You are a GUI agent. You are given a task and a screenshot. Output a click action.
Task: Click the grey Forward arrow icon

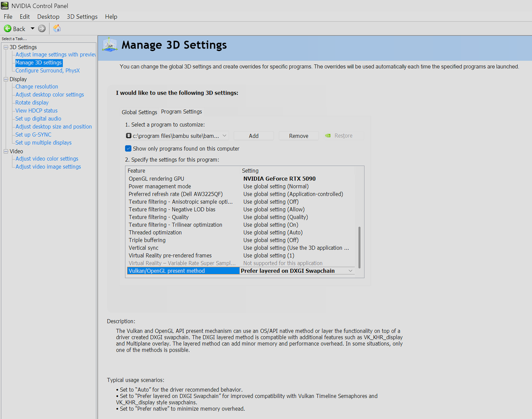(x=42, y=29)
